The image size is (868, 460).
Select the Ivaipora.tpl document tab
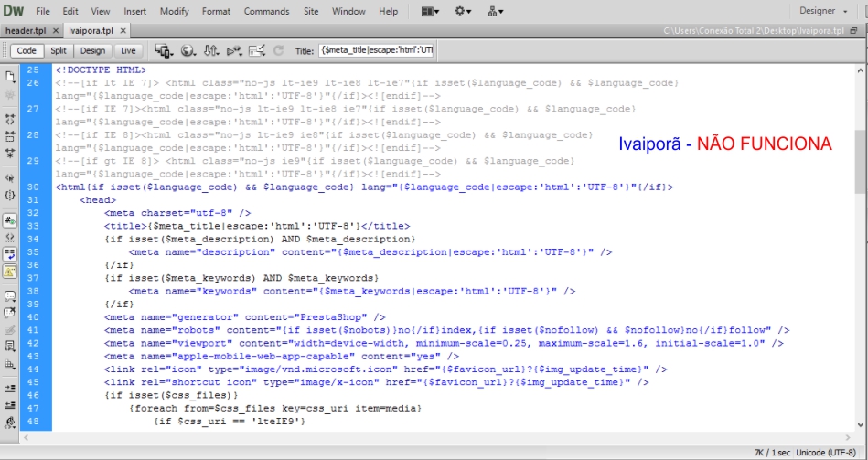pyautogui.click(x=91, y=31)
